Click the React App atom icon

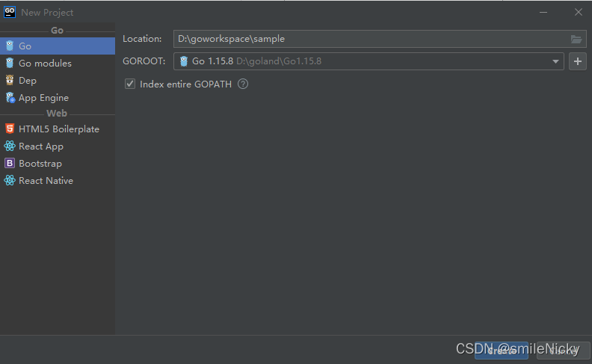(10, 146)
